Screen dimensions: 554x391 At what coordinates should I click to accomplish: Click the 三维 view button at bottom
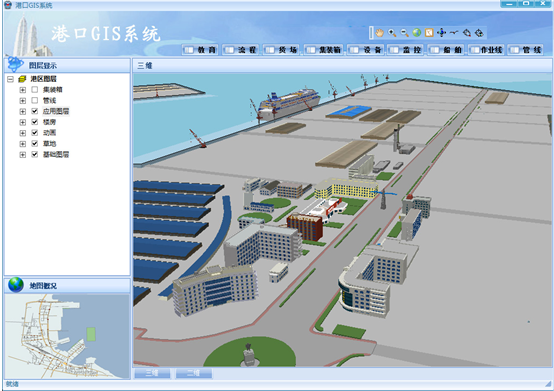coord(152,373)
